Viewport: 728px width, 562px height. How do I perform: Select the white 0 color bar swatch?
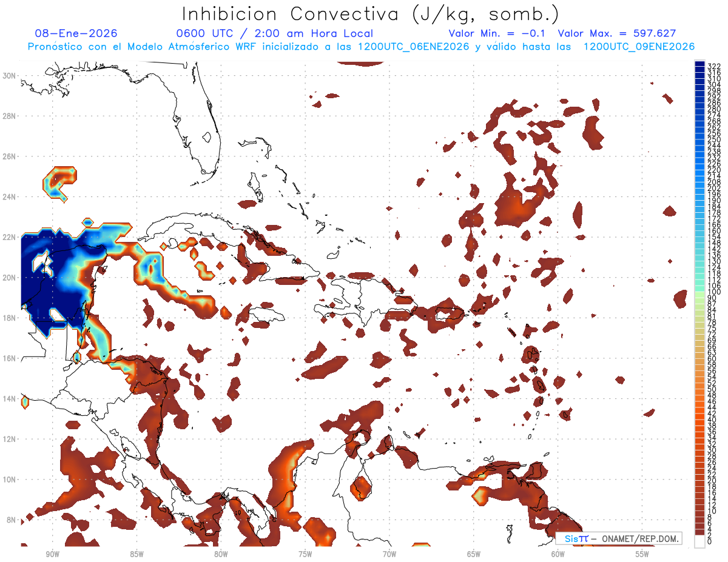700,541
